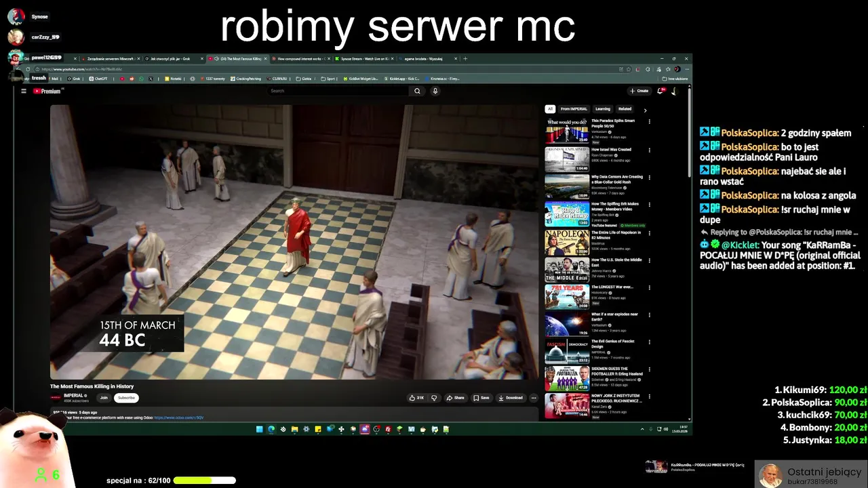Go to YouTube Premium home logo
Image resolution: width=868 pixels, height=488 pixels.
pos(47,91)
